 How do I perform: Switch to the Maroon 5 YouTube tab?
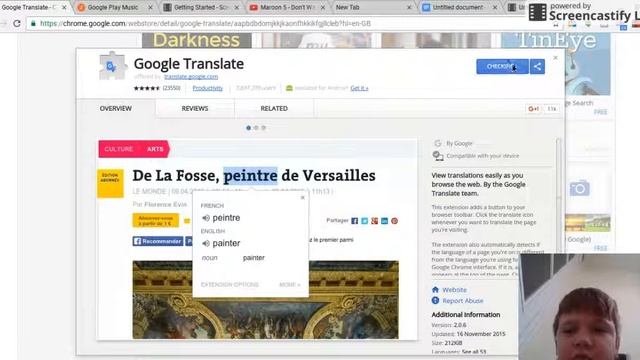point(287,7)
